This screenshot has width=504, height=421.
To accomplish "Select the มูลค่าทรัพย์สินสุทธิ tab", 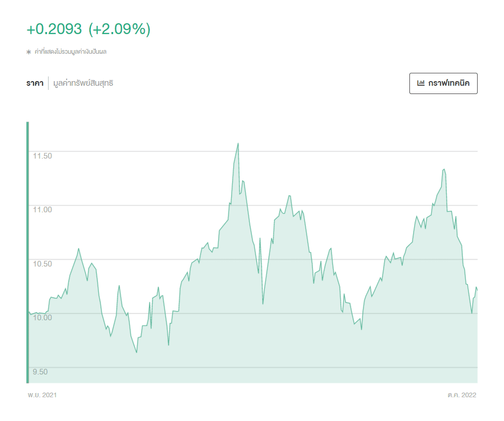I will [83, 83].
